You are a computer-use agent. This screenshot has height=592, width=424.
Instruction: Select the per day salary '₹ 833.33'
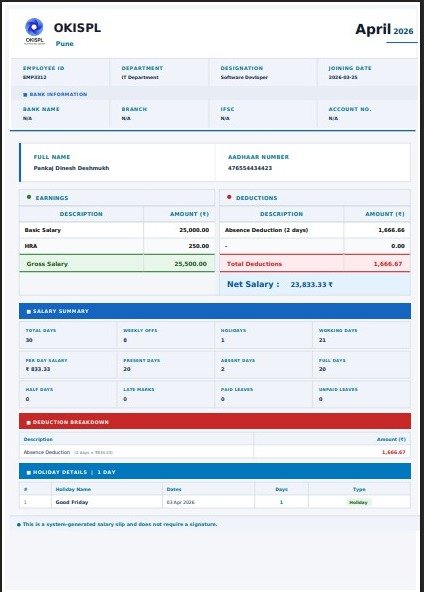pyautogui.click(x=38, y=369)
